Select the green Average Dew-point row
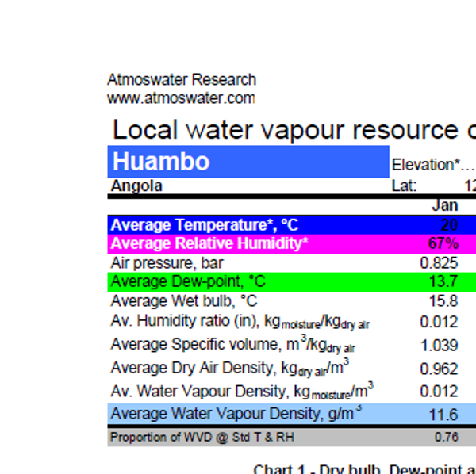 click(292, 282)
